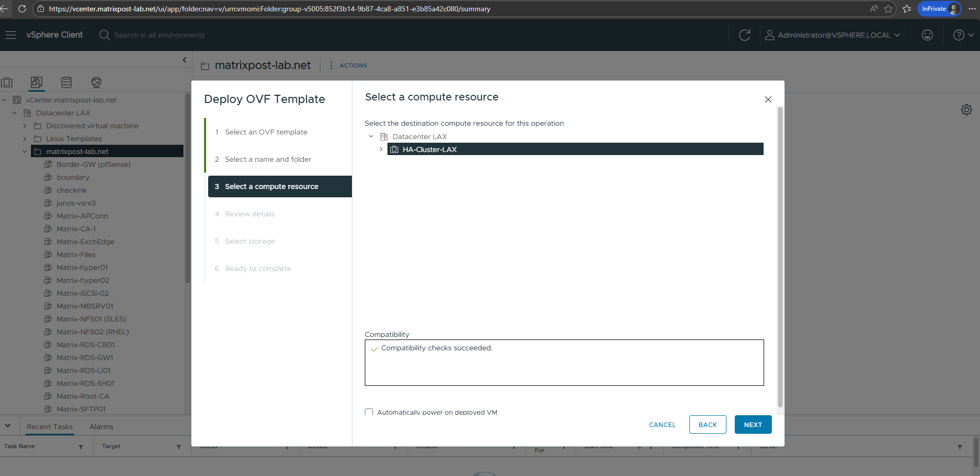Open the Administrator@VSPHERE.LOCAL user dropdown
Screen dimensions: 980x476
pyautogui.click(x=832, y=35)
